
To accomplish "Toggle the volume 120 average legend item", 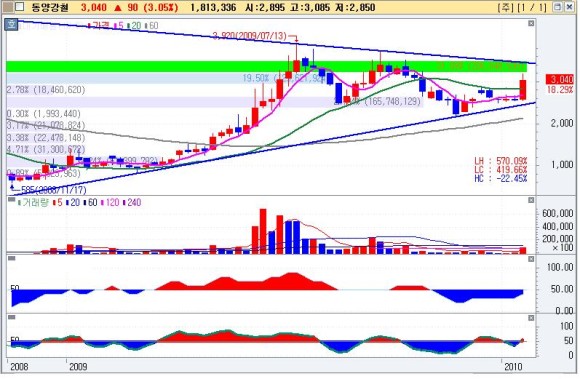I will point(110,202).
